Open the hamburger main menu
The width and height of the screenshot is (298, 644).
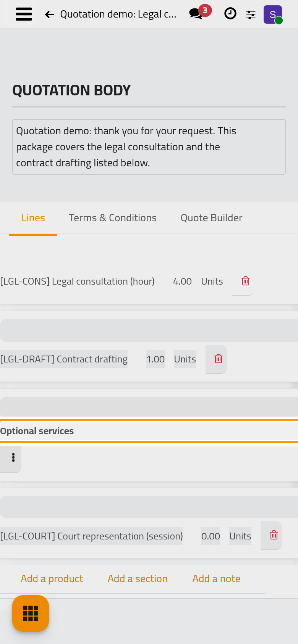pyautogui.click(x=24, y=14)
